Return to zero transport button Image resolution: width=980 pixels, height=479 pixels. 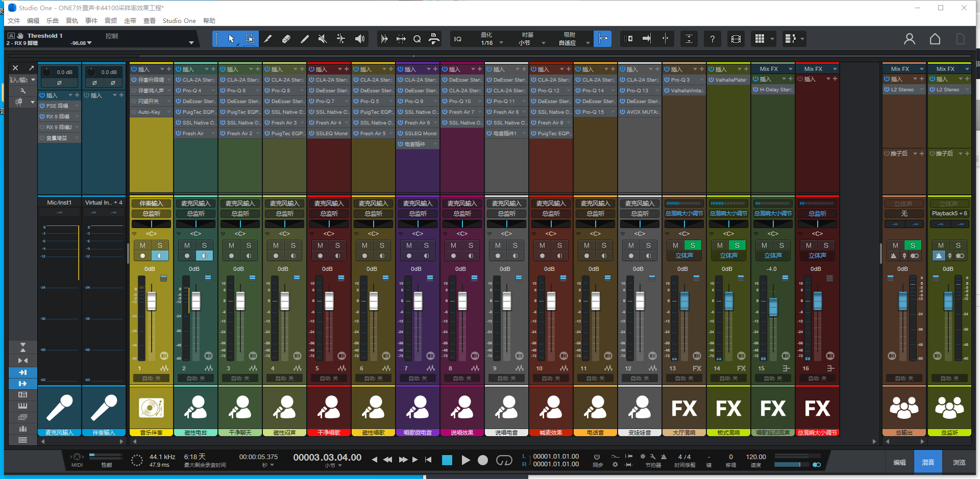tap(428, 460)
